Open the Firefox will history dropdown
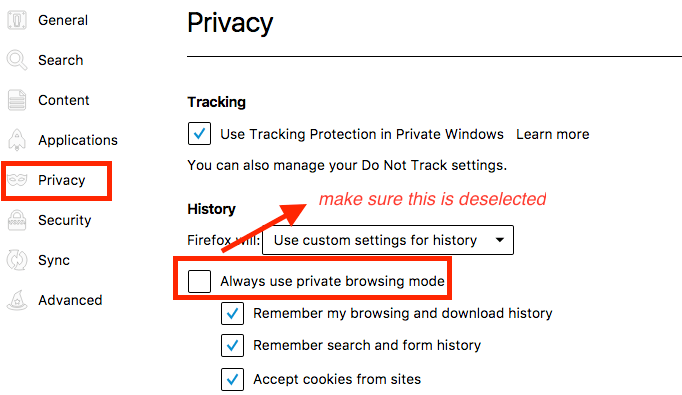This screenshot has height=395, width=682. coord(388,240)
